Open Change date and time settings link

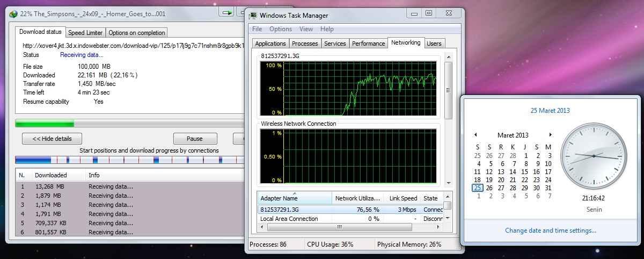(551, 231)
